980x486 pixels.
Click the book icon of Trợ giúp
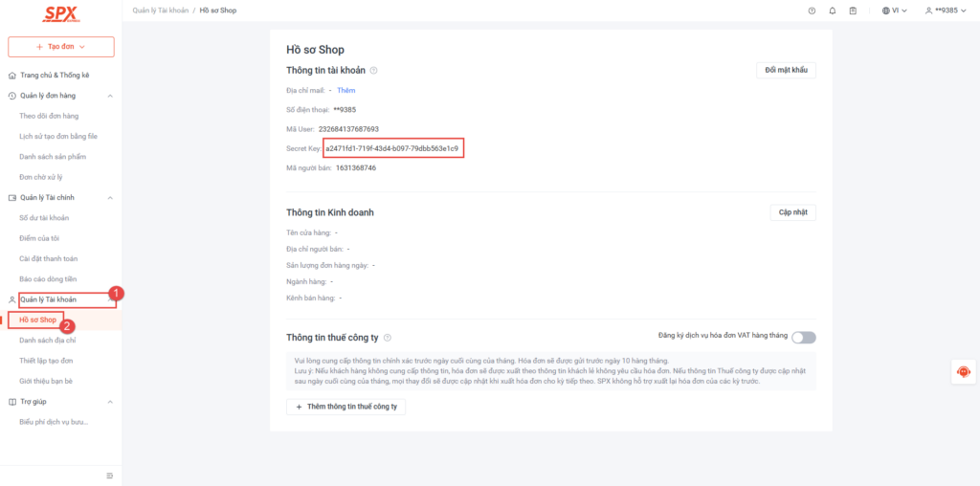coord(11,402)
